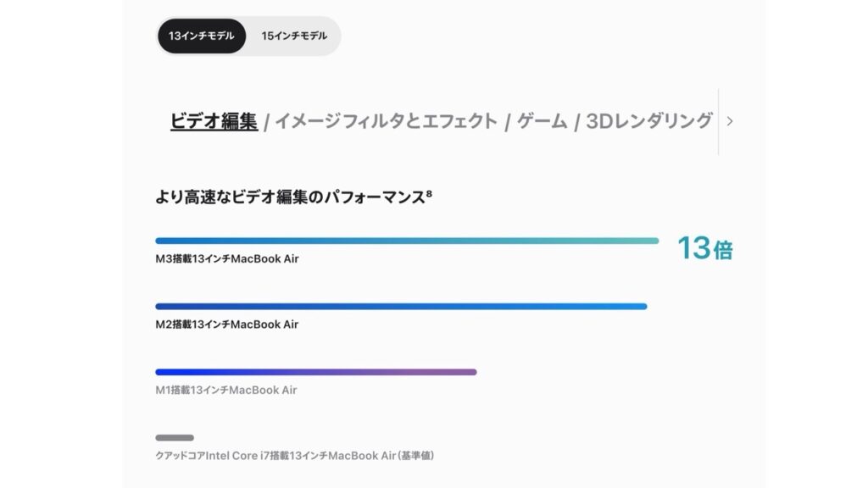This screenshot has height=488, width=868.
Task: Click the M1 MacBook Air purple-gradient bar
Action: [315, 371]
